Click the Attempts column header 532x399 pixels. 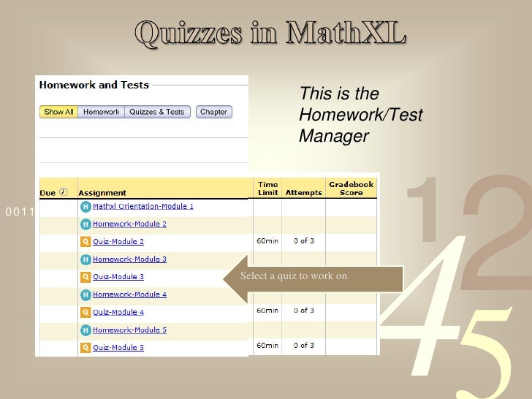point(304,193)
